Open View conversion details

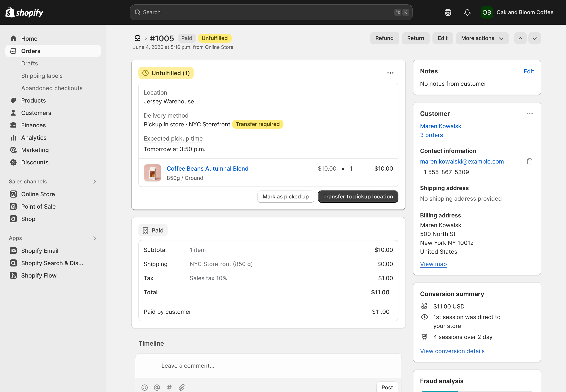452,351
